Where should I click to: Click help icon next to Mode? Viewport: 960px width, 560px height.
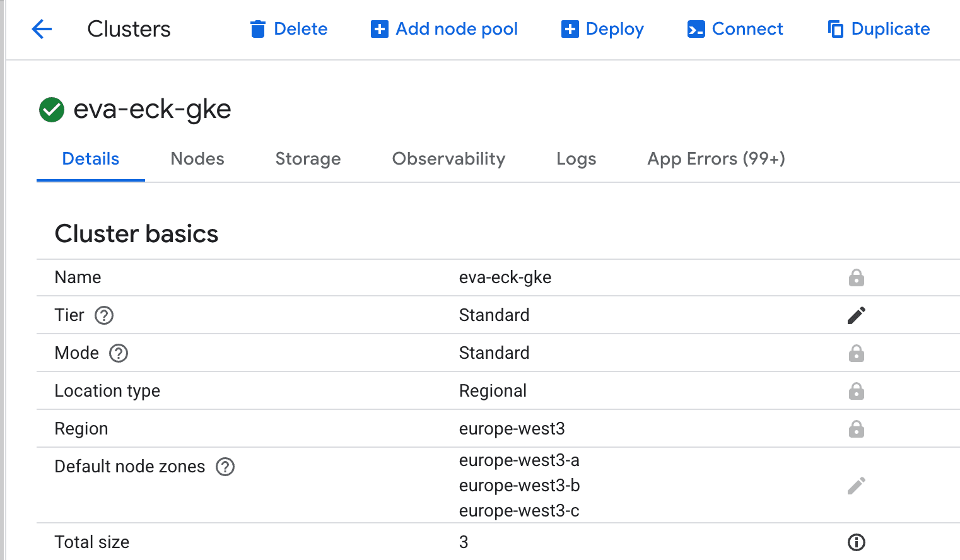[x=119, y=353]
